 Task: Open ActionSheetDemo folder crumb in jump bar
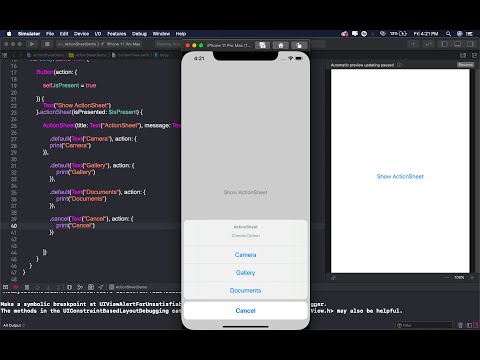click(x=88, y=55)
